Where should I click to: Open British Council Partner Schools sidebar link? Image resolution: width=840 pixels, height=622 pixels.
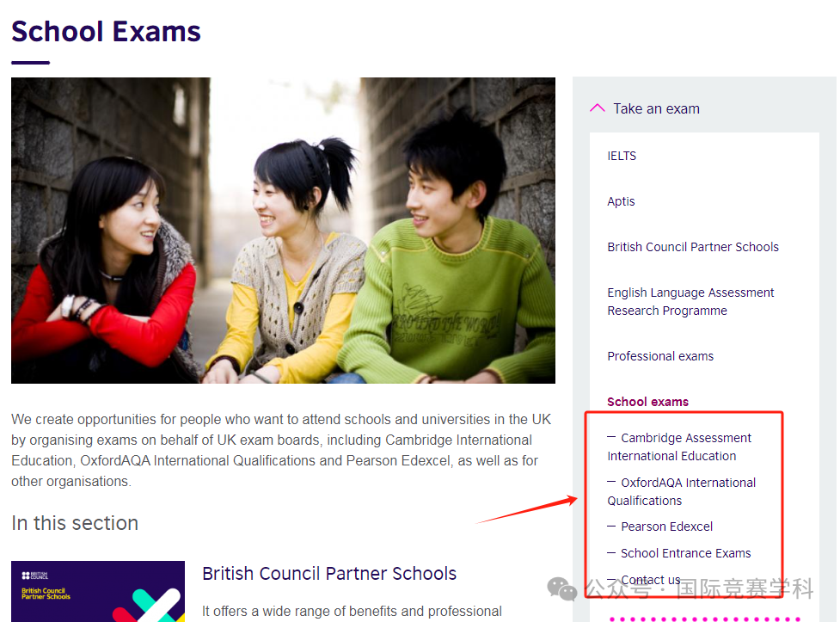point(693,247)
